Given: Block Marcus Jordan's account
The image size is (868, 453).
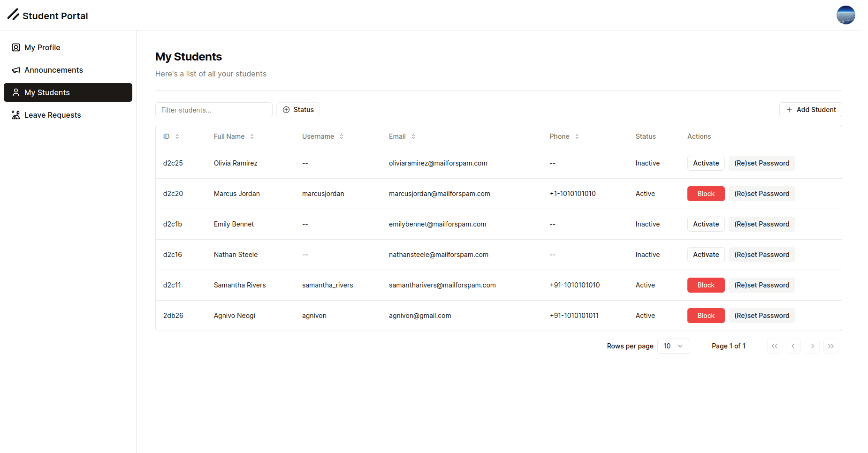Looking at the screenshot, I should coord(706,194).
